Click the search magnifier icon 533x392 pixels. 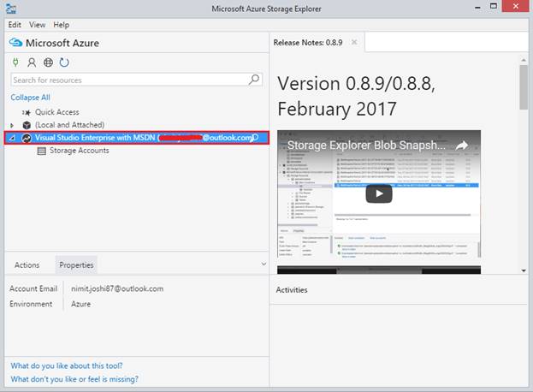pyautogui.click(x=254, y=80)
